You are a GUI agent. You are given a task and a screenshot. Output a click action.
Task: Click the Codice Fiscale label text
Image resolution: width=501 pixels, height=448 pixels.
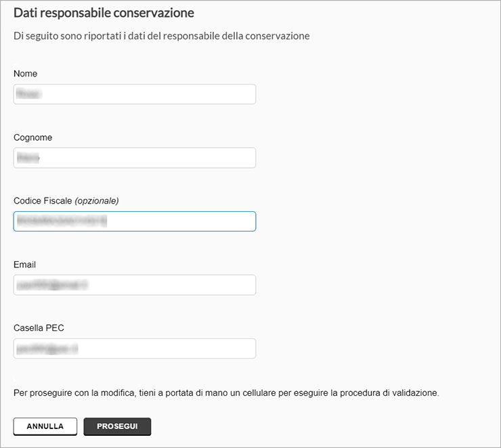click(43, 201)
